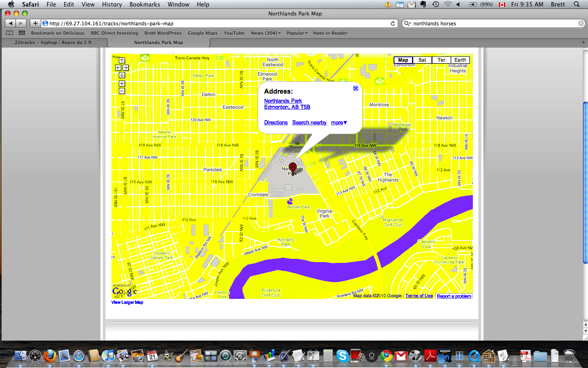Expand the Popular bookmarks dropdown
Screen dimensions: 588x368
297,33
